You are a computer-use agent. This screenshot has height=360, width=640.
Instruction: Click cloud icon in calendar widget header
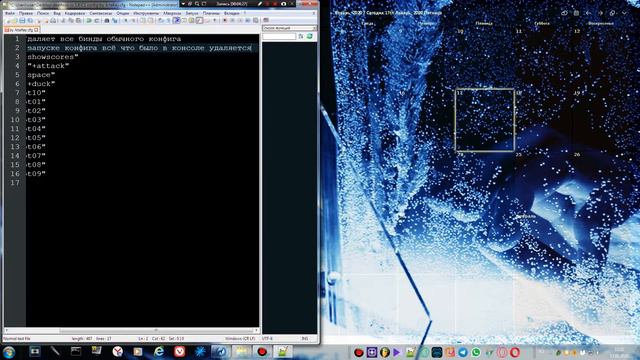(564, 13)
